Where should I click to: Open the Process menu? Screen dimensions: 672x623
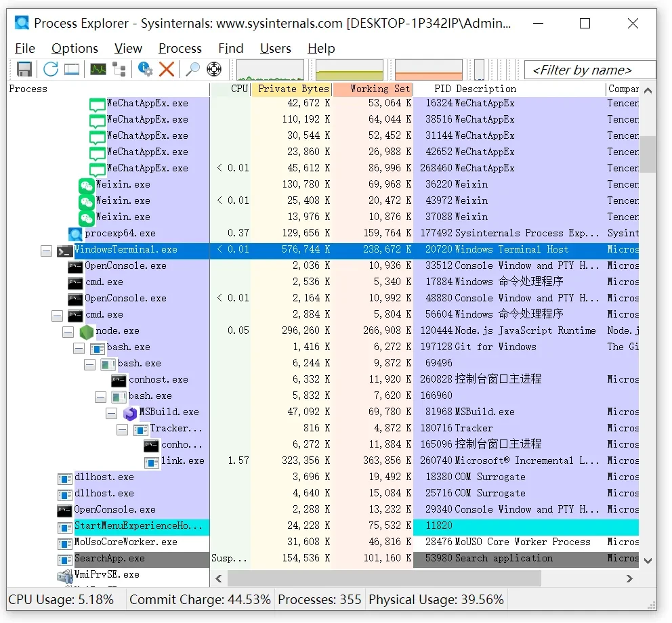tap(180, 48)
